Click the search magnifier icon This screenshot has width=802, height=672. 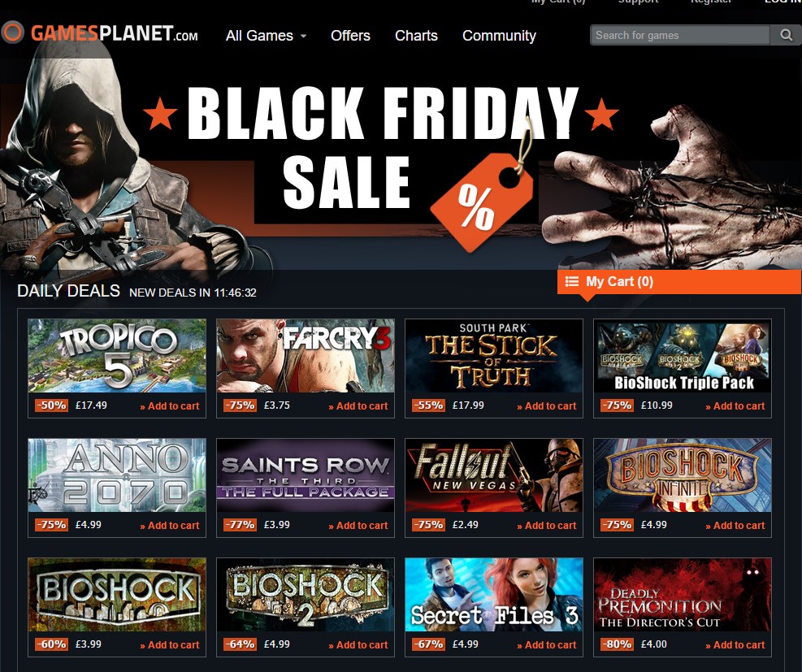tap(786, 35)
